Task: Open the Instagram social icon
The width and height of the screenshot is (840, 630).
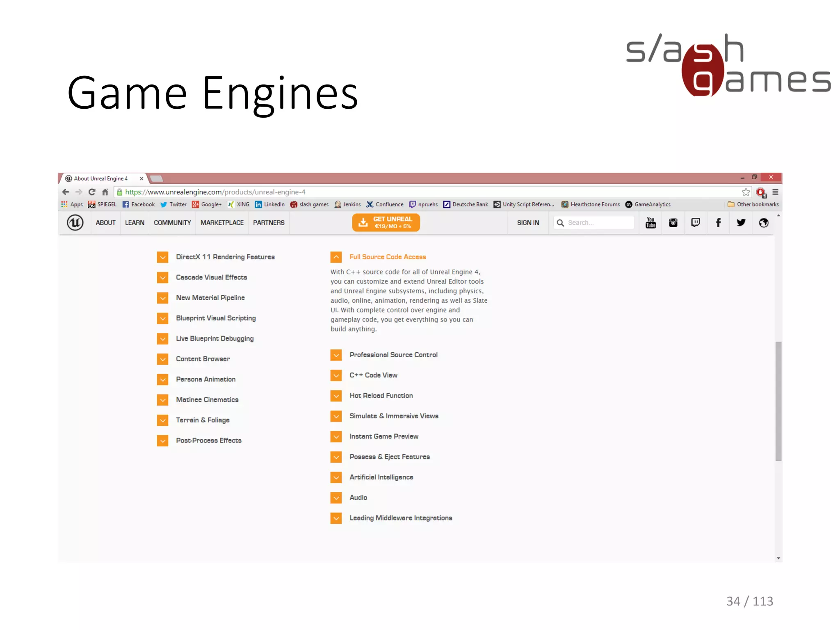Action: coord(673,223)
